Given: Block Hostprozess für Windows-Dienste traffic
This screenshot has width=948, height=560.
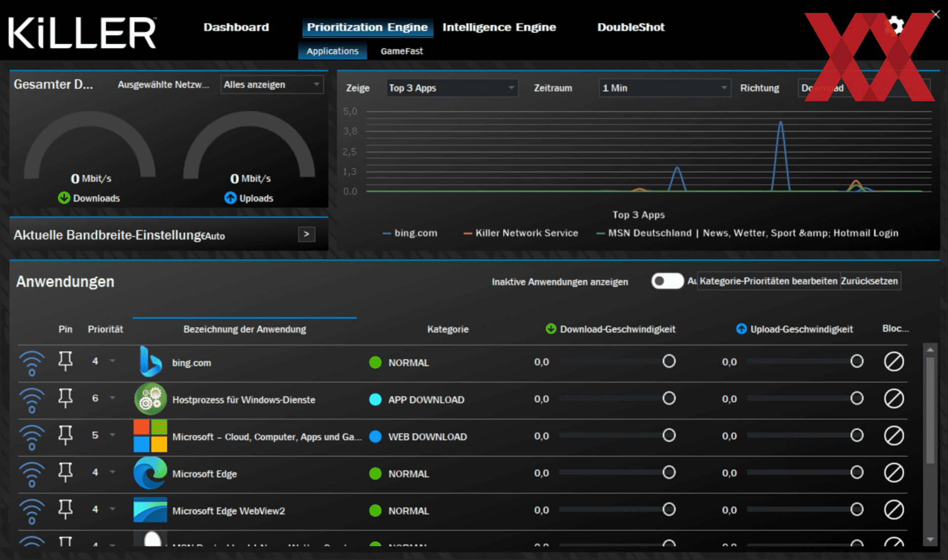Looking at the screenshot, I should 894,399.
